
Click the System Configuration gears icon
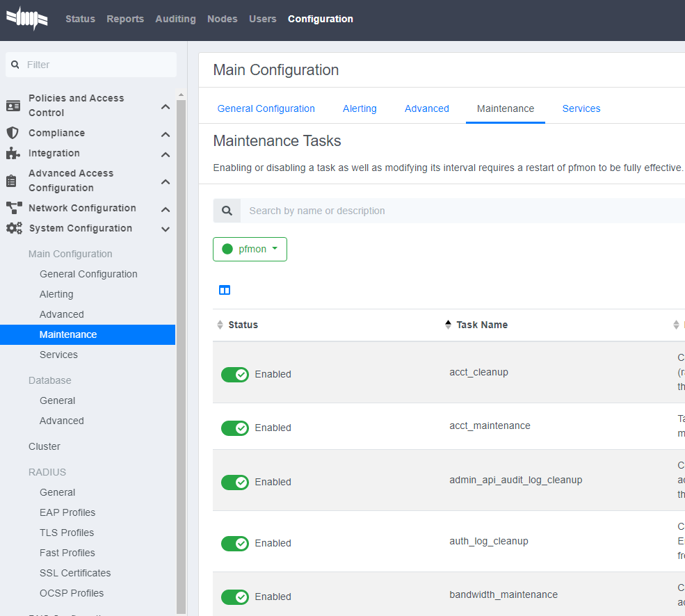13,228
